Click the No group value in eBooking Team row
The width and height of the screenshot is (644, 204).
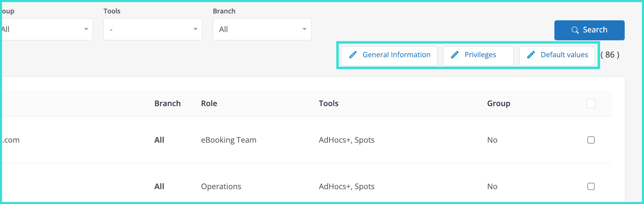click(492, 140)
